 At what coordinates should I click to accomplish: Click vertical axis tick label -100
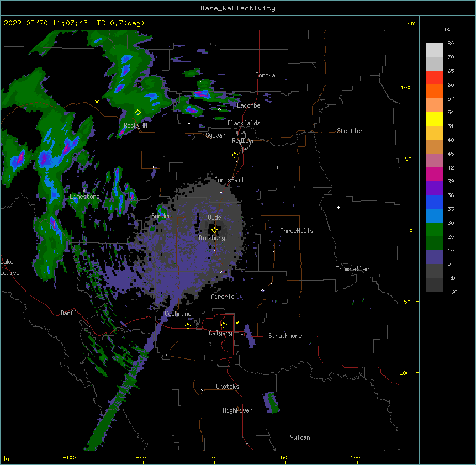pos(404,373)
